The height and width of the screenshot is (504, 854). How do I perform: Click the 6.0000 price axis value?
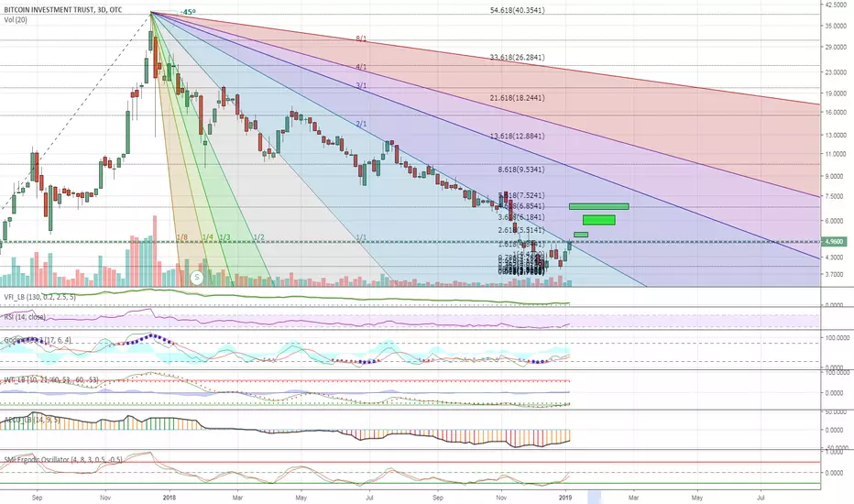836,221
